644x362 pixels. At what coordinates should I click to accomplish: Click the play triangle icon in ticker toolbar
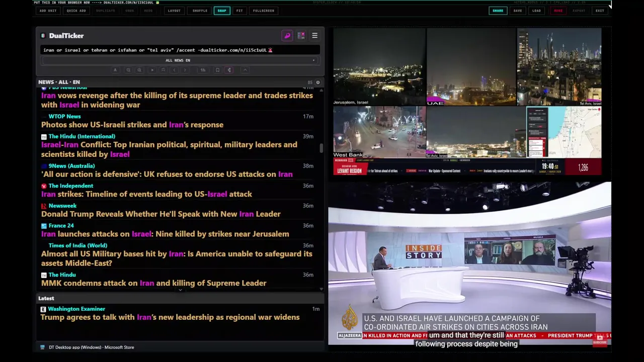click(152, 70)
